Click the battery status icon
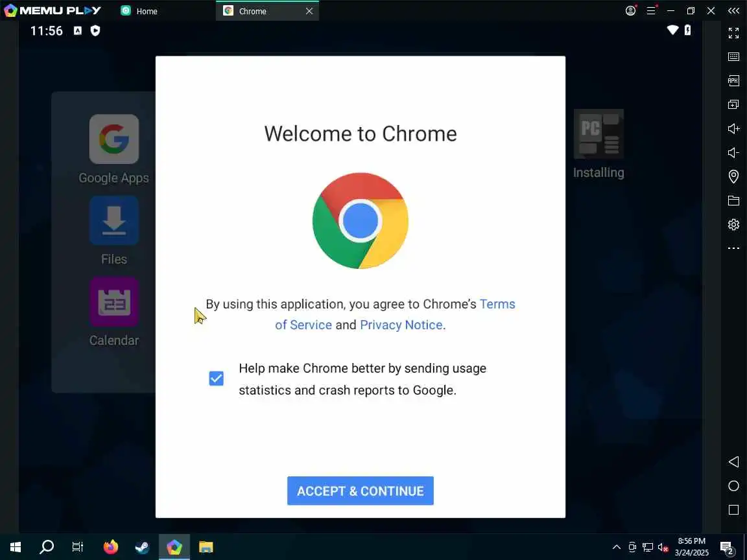This screenshot has height=560, width=747. point(687,30)
